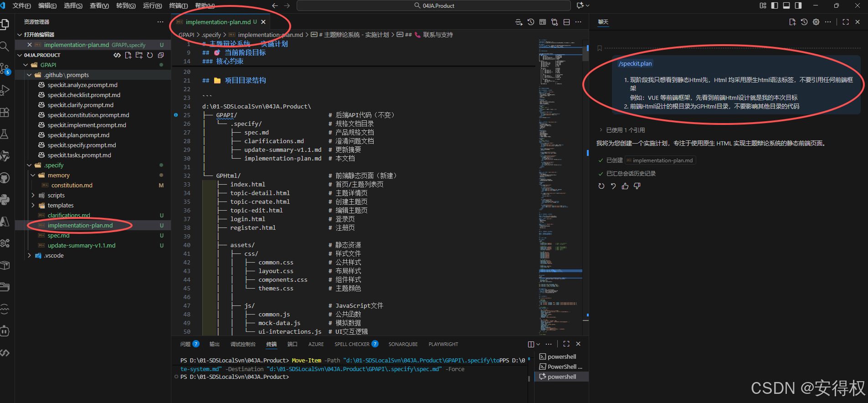Image resolution: width=868 pixels, height=403 pixels.
Task: Expand the scripts folder
Action: pos(33,196)
